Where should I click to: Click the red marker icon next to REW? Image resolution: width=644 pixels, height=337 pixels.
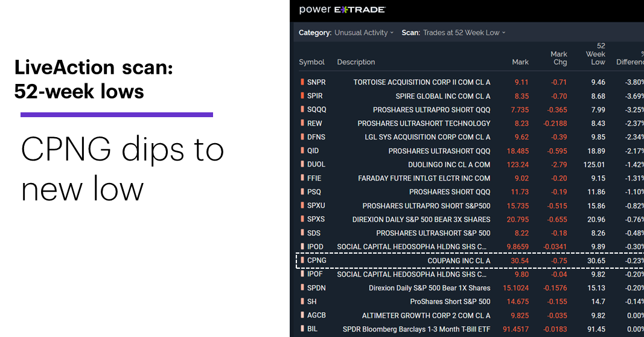click(x=302, y=123)
